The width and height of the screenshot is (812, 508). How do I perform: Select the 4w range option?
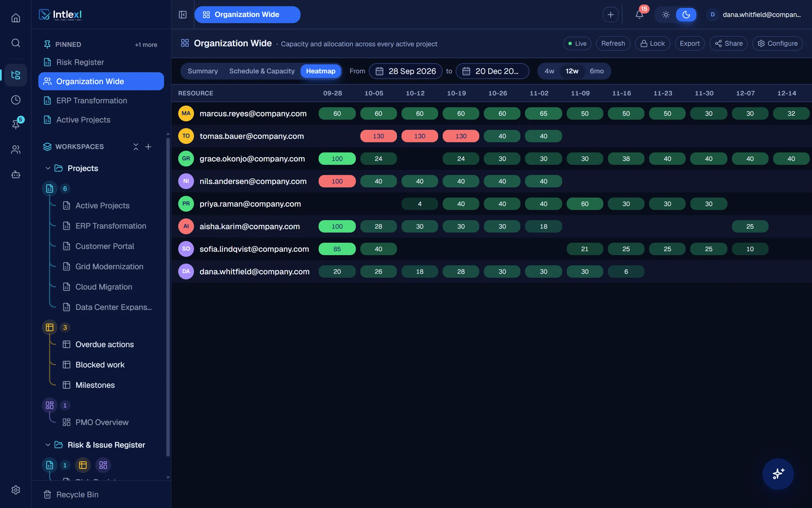point(549,71)
